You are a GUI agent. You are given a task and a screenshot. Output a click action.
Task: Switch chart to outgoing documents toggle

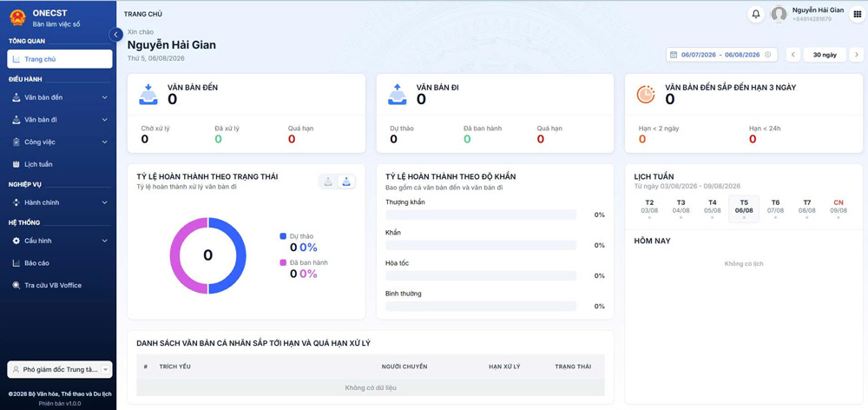click(x=346, y=182)
